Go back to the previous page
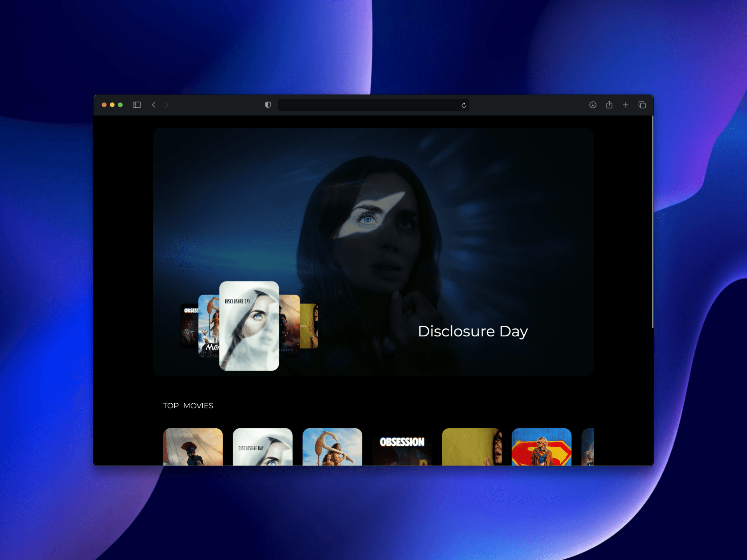The height and width of the screenshot is (560, 747). point(154,105)
